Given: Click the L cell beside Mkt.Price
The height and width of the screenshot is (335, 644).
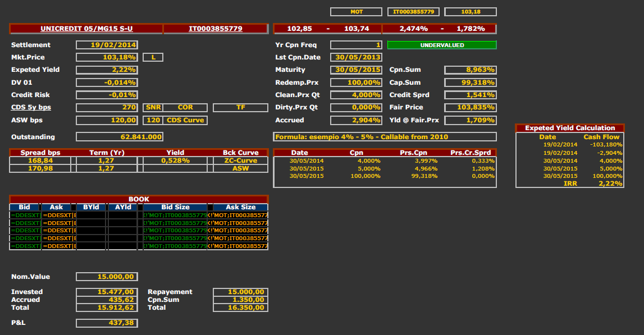Looking at the screenshot, I should pyautogui.click(x=153, y=57).
